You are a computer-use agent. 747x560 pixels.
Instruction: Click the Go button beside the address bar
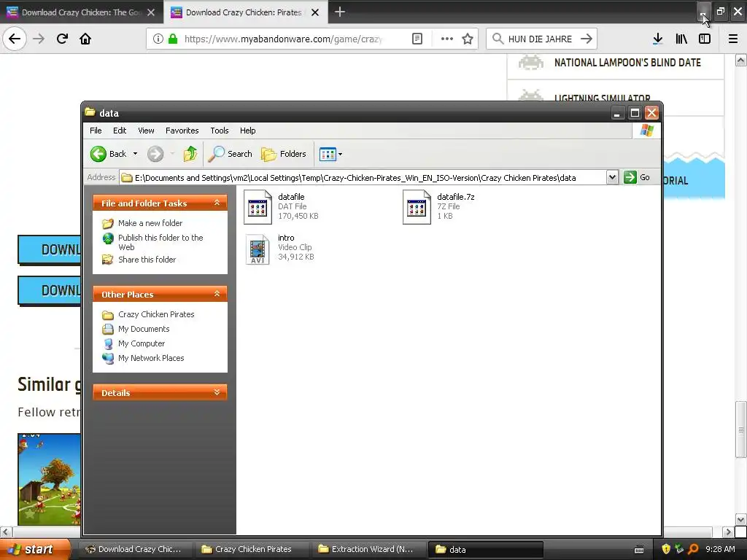[636, 177]
